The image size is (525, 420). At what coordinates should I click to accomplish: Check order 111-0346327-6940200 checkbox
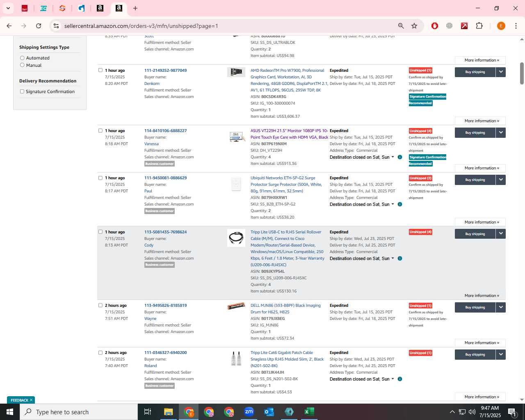pyautogui.click(x=100, y=352)
